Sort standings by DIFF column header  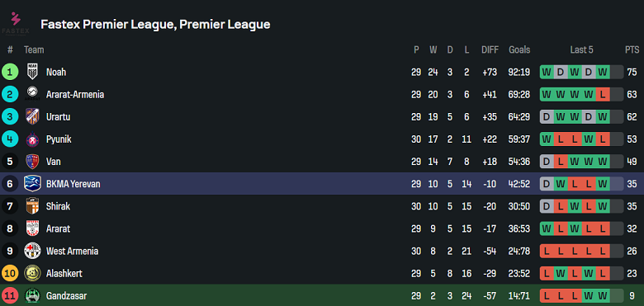click(x=490, y=50)
